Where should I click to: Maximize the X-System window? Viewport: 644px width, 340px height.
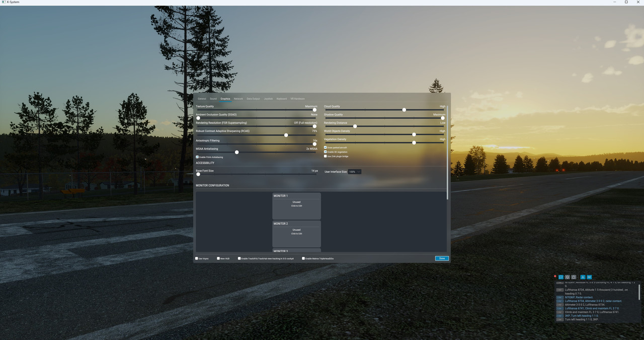click(626, 2)
